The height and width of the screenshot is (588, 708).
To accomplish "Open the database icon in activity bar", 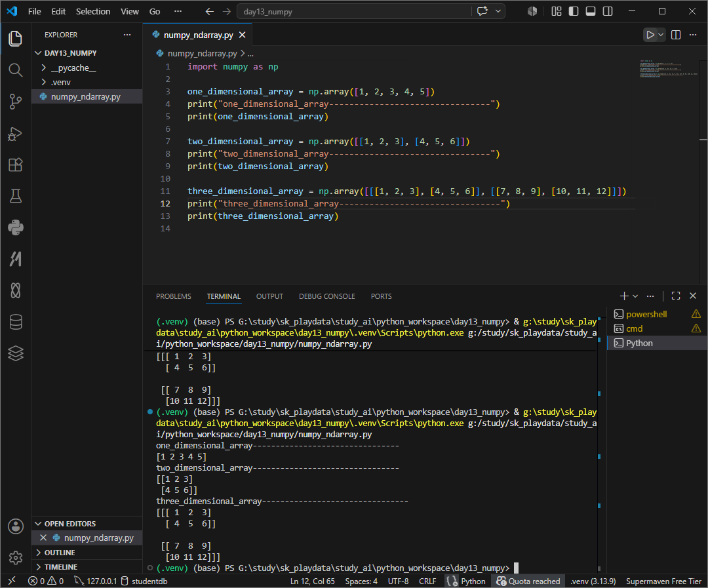I will [x=15, y=322].
